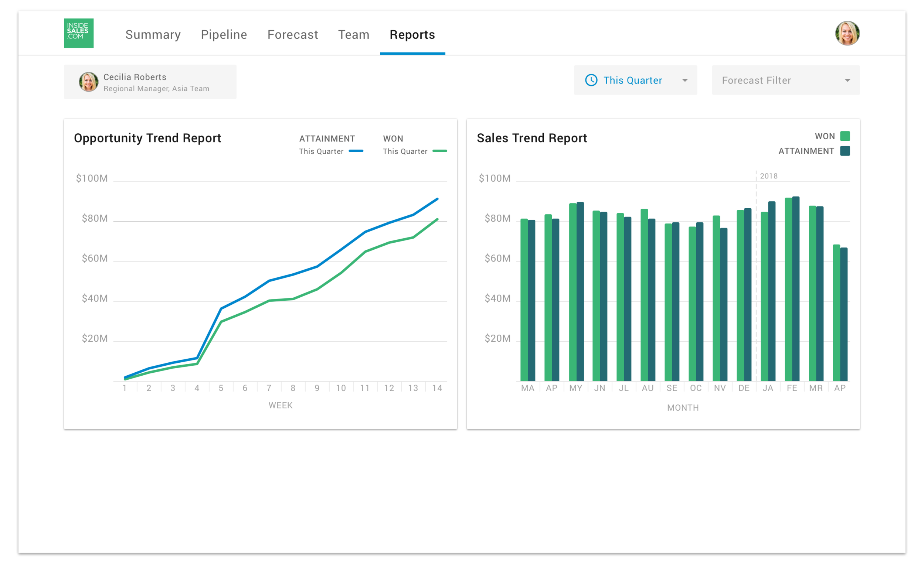
Task: Open the Pipeline tab
Action: click(x=224, y=34)
